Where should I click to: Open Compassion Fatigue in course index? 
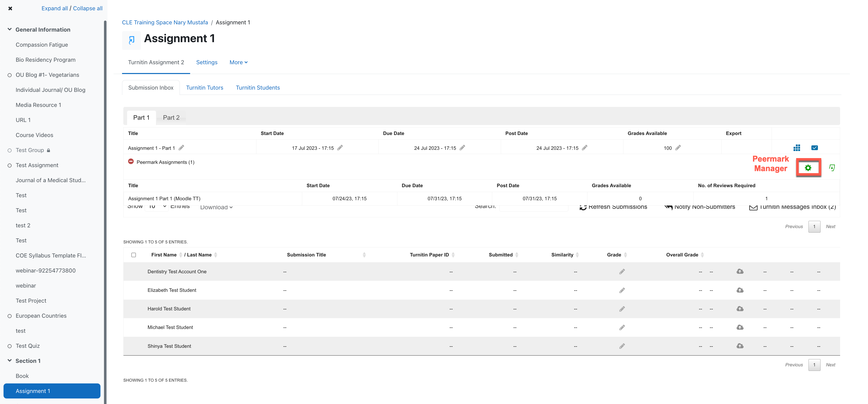(x=42, y=45)
